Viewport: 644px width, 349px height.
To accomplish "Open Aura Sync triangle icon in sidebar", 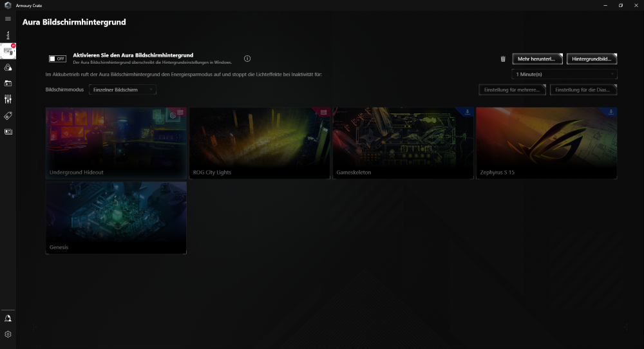I will click(8, 68).
